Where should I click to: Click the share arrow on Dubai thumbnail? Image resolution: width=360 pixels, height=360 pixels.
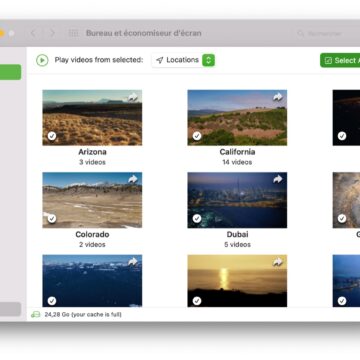pos(278,179)
